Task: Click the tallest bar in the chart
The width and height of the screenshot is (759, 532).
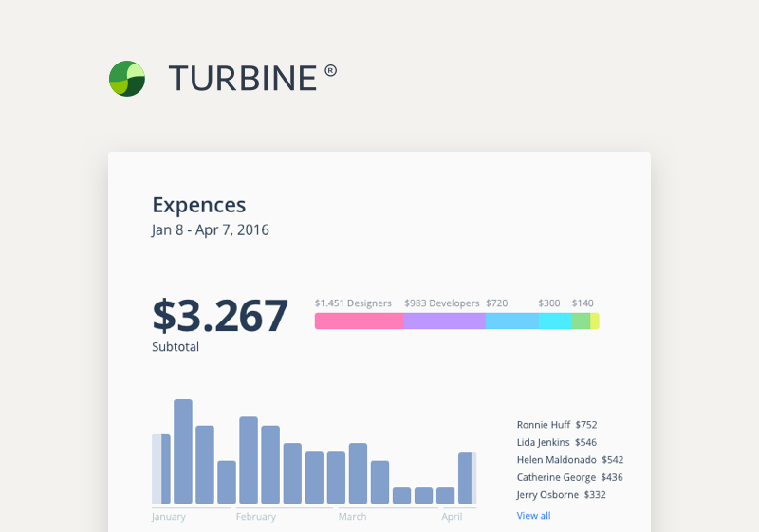Action: point(183,451)
